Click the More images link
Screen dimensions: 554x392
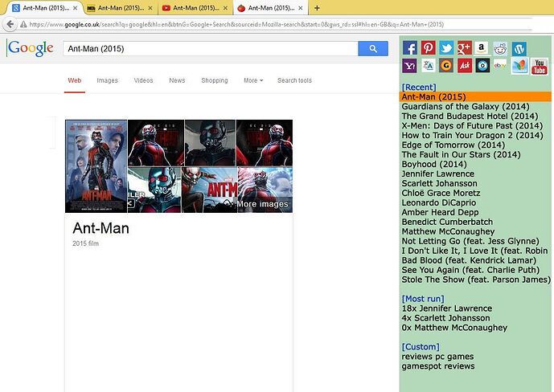(x=262, y=204)
